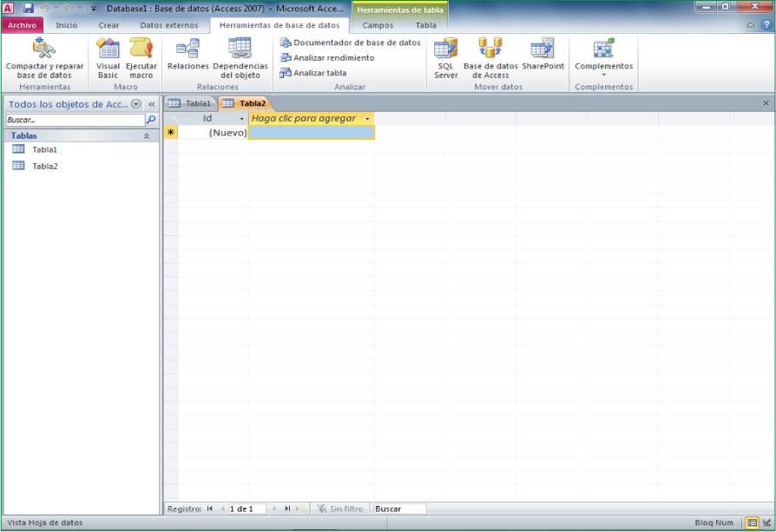This screenshot has width=776, height=532.
Task: Select the new record row selector
Action: tap(171, 132)
